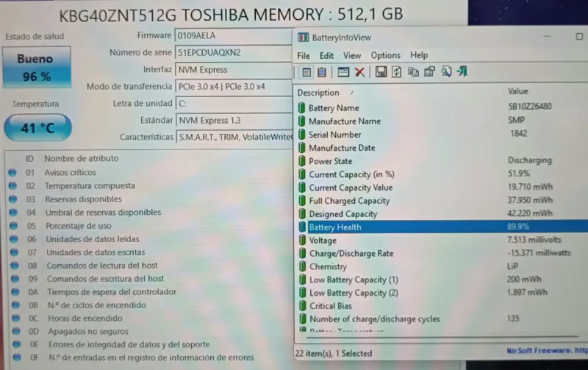Select the Current Capacity Value row
Screen dimensions: 588x370
coord(442,188)
